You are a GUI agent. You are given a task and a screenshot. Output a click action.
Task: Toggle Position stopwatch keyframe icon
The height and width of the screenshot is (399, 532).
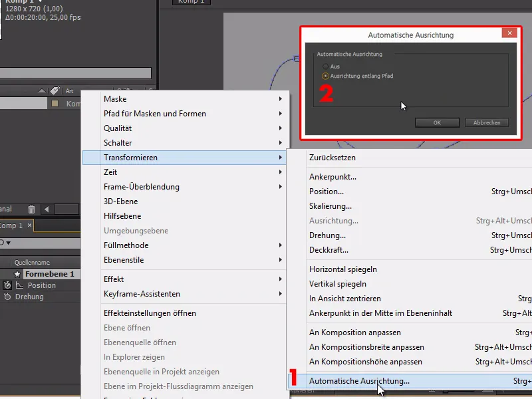[x=7, y=285]
